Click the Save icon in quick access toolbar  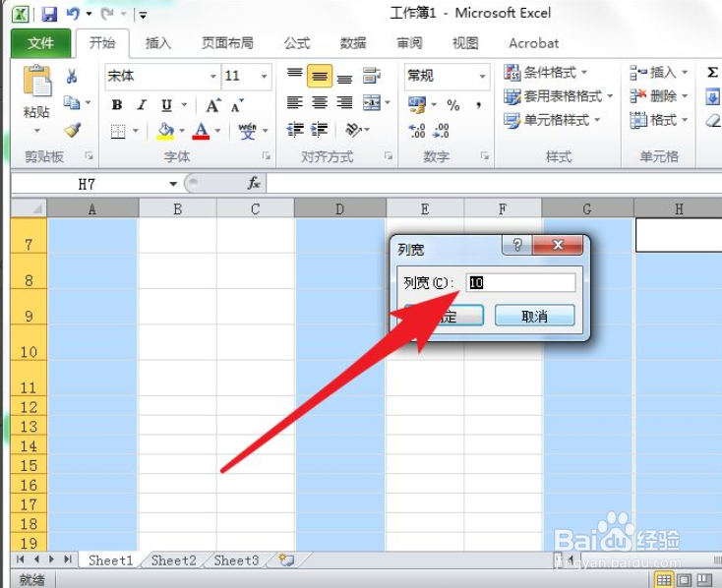pos(49,14)
